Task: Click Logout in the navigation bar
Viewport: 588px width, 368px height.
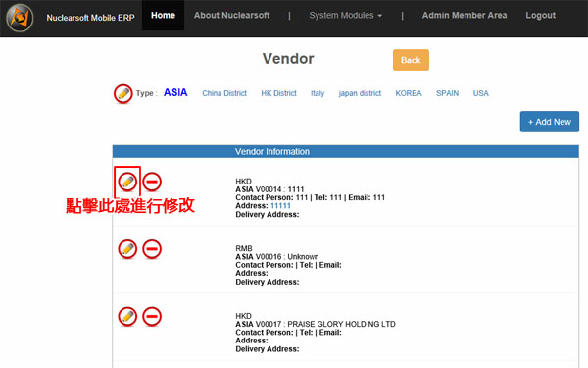Action: (540, 16)
